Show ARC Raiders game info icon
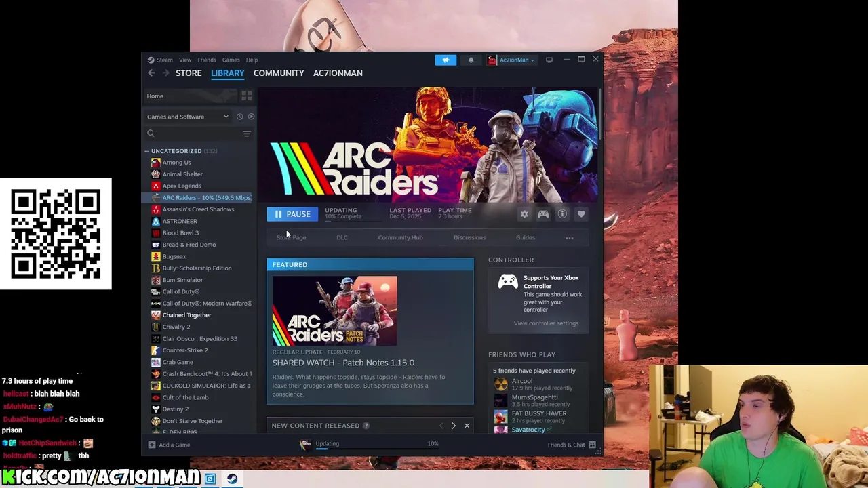Screen dimensions: 868x488 [x=562, y=214]
